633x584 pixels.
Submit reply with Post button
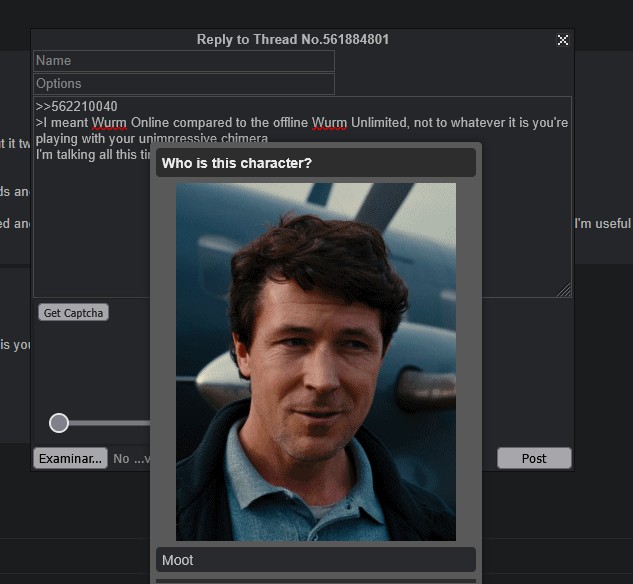coord(534,458)
